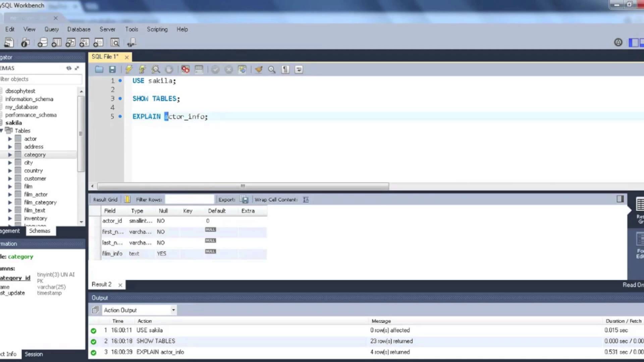This screenshot has height=362, width=644.
Task: Expand the film_category table node
Action: click(10, 202)
